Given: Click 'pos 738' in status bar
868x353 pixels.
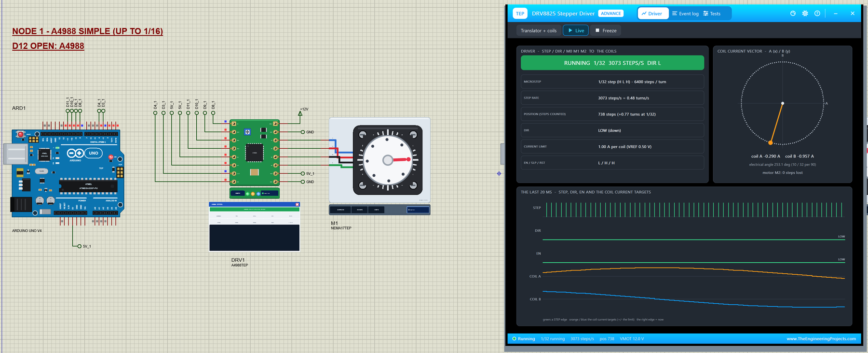Looking at the screenshot, I should point(607,339).
